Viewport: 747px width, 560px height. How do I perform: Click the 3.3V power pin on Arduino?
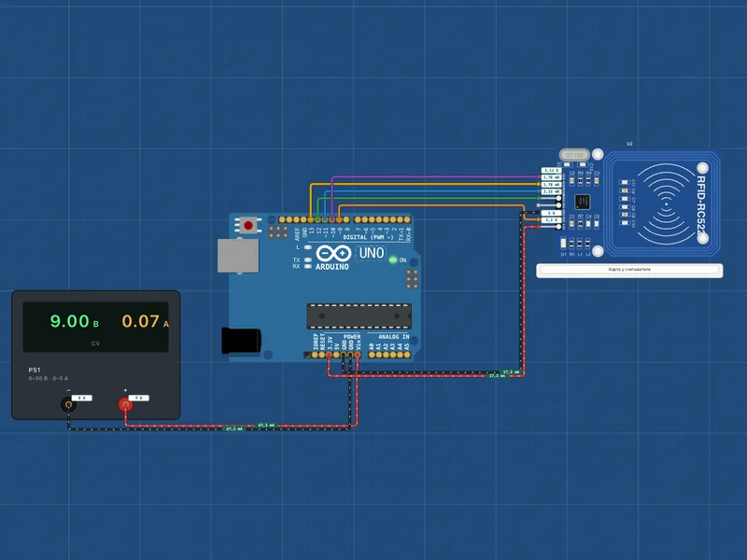[329, 355]
